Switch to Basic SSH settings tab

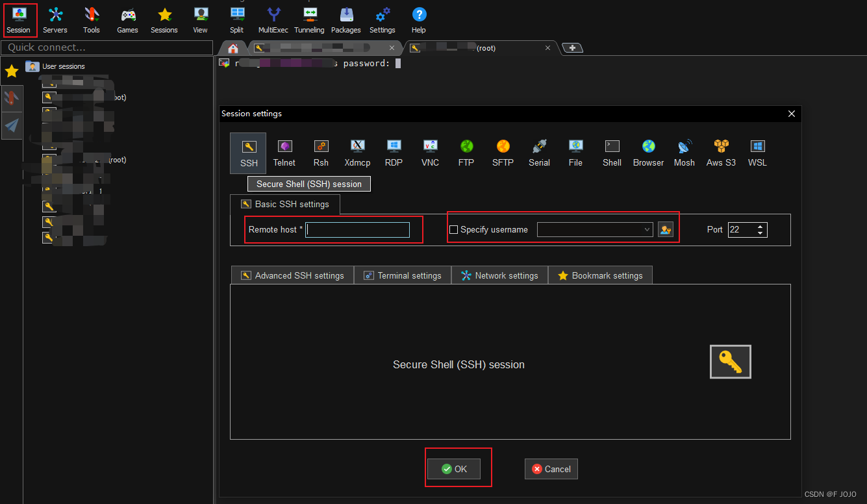click(x=285, y=204)
